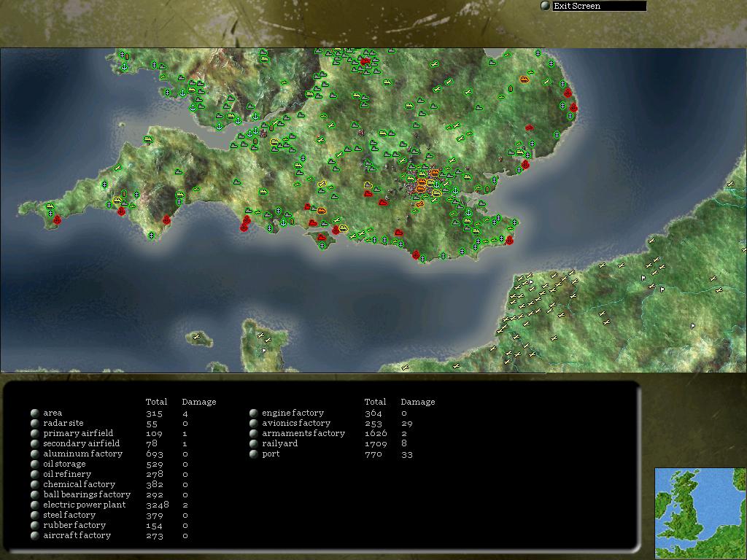Select the red factory icon on Isle of Wight
Viewport: 747px width, 560px height.
(x=322, y=237)
